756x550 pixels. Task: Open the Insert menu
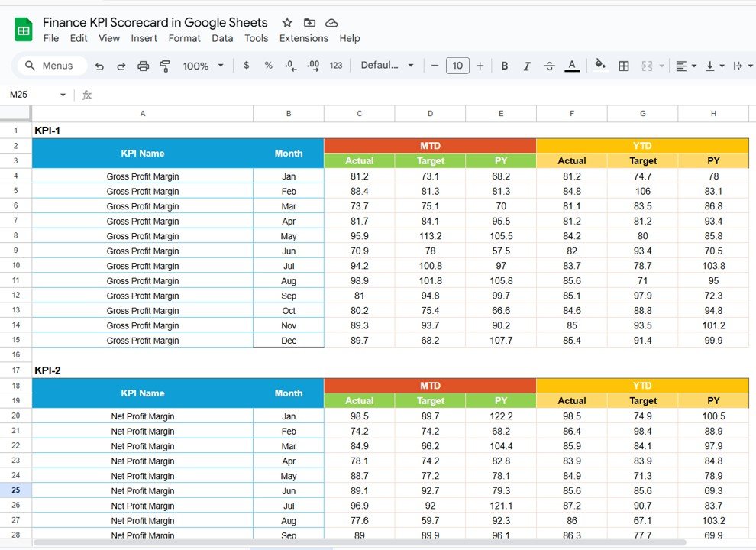coord(144,38)
